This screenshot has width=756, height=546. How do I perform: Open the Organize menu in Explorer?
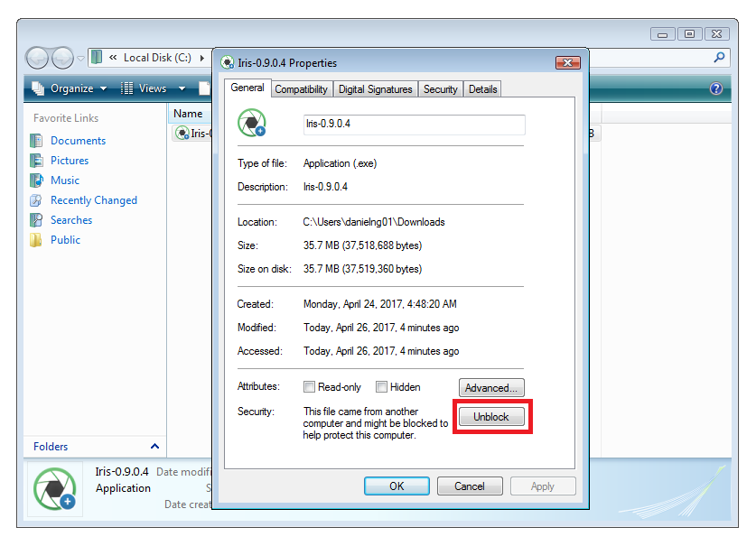pos(70,88)
